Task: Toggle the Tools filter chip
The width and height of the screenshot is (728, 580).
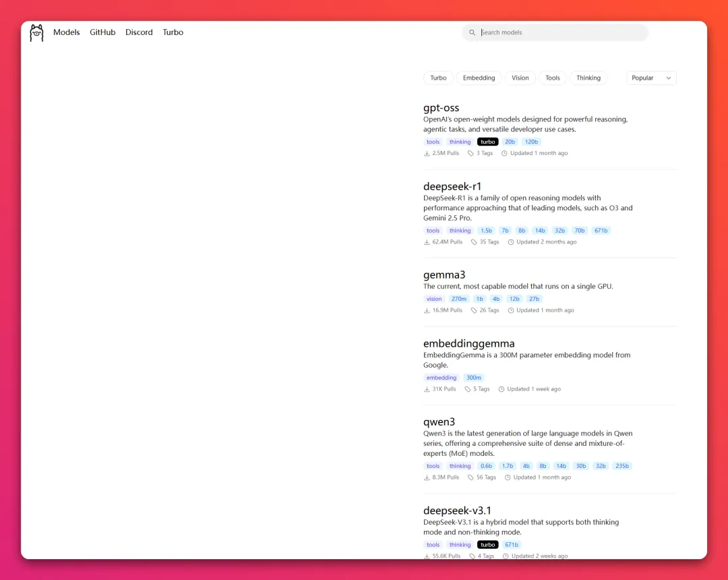Action: [553, 78]
